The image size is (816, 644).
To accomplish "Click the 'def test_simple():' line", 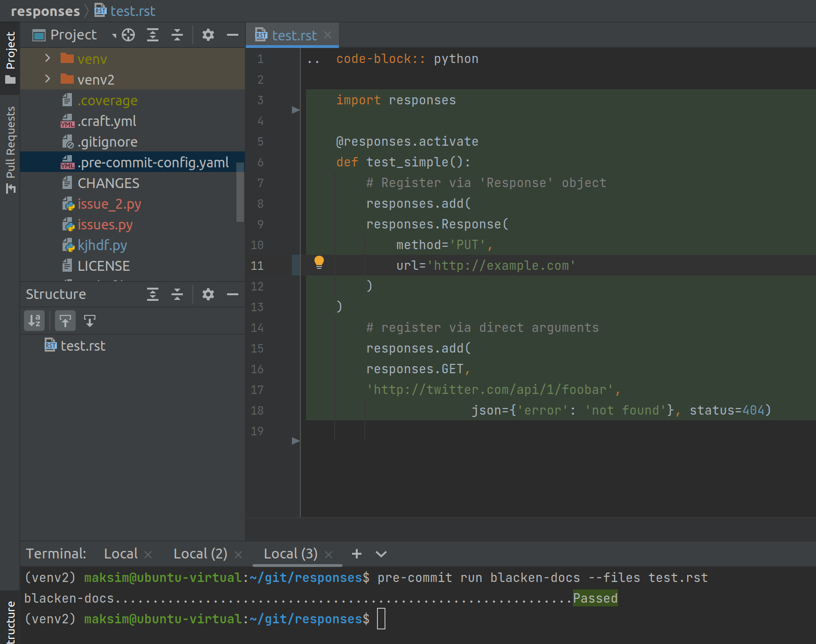I will tap(403, 162).
